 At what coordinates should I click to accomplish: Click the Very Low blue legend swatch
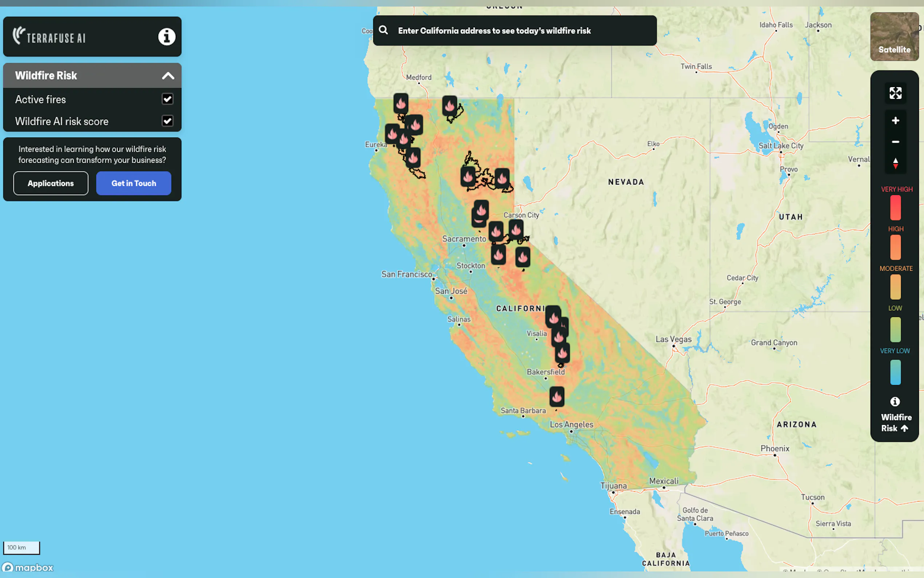pos(895,372)
